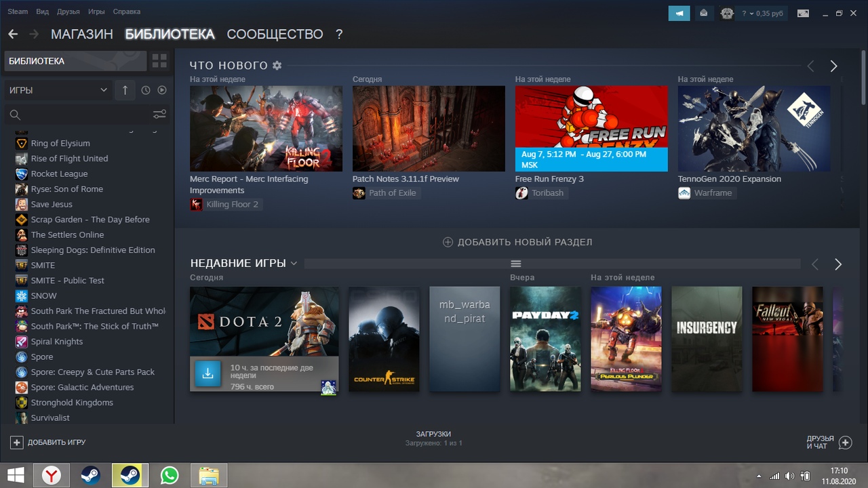Go back with the left arrow navigation icon
Screen dimensions: 868x488
click(x=13, y=34)
